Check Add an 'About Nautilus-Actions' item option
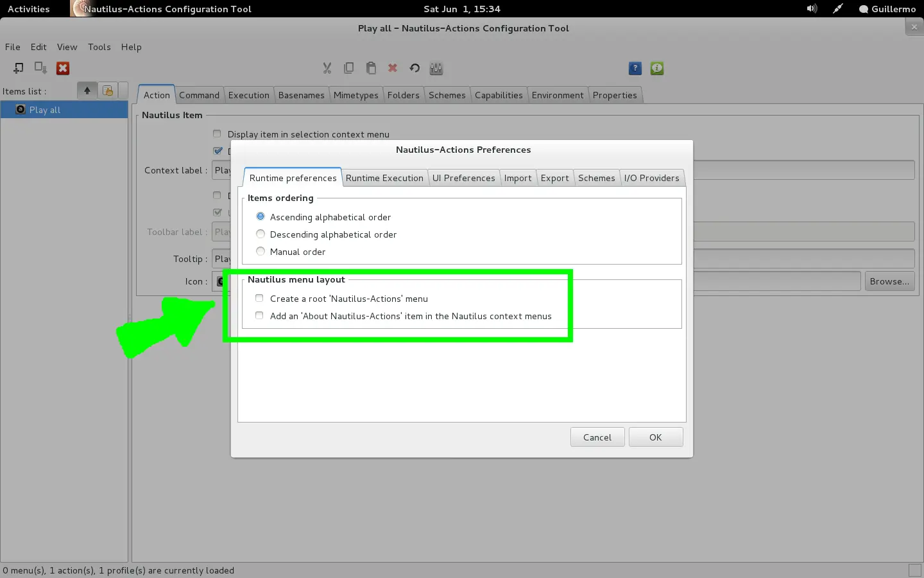Viewport: 924px width, 578px height. click(404, 316)
